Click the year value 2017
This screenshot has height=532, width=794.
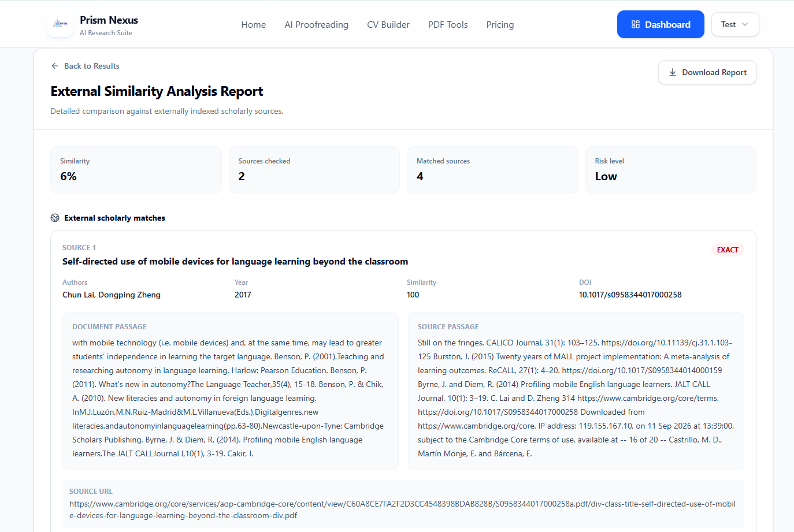pos(243,295)
